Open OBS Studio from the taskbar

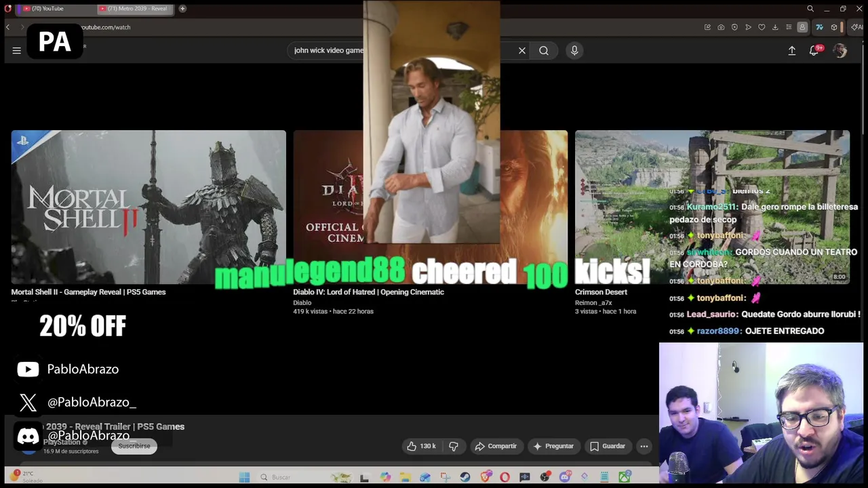545,477
